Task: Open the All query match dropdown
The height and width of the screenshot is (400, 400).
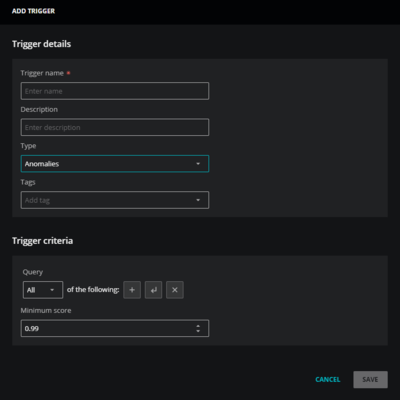Action: tap(43, 290)
